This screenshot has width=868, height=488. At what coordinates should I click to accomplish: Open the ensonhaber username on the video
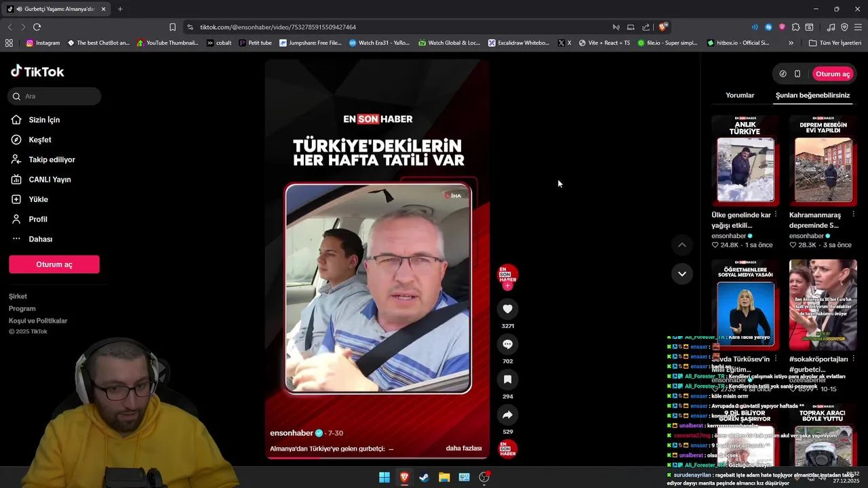click(x=292, y=433)
